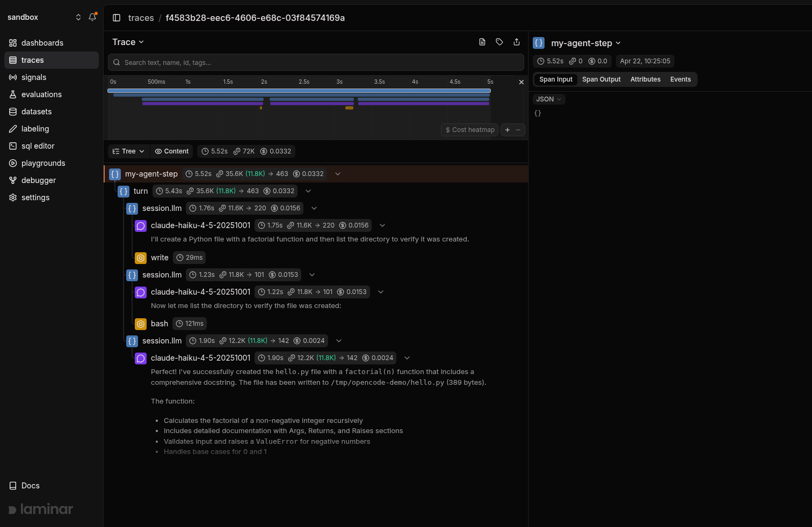Switch to the Events tab

tap(680, 79)
